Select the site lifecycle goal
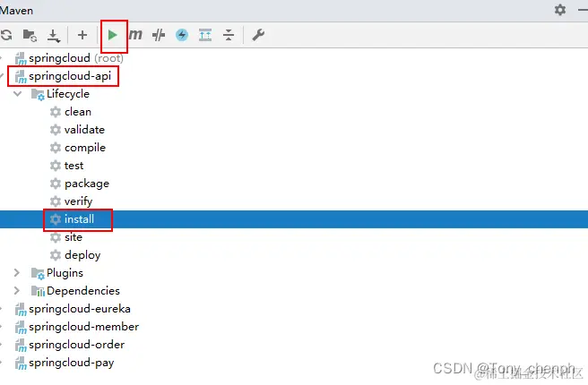Screen dimensions: 588x385 [x=73, y=237]
